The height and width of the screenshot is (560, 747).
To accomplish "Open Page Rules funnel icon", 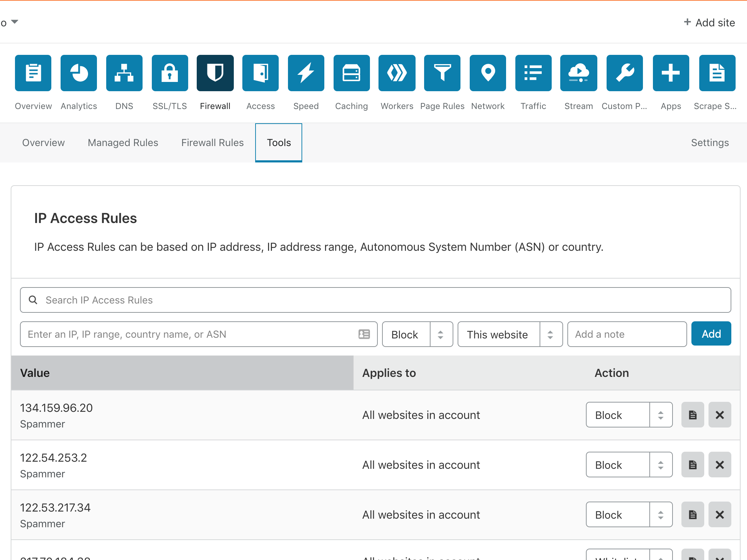I will pyautogui.click(x=442, y=73).
